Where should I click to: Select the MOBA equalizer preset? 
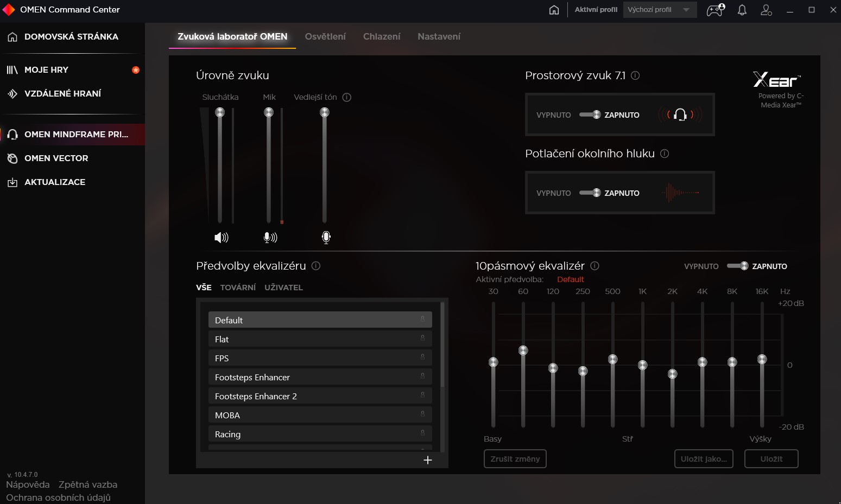pyautogui.click(x=320, y=415)
